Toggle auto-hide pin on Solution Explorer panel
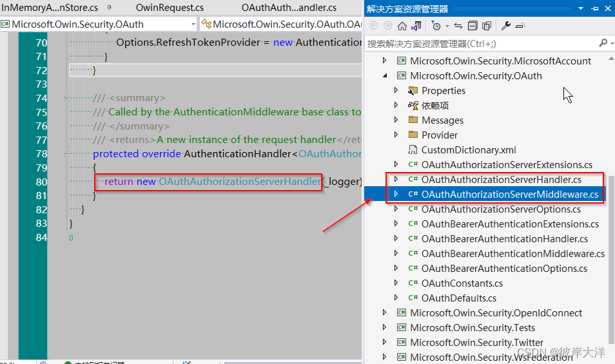Viewport: 615px width, 364px height. 595,8
